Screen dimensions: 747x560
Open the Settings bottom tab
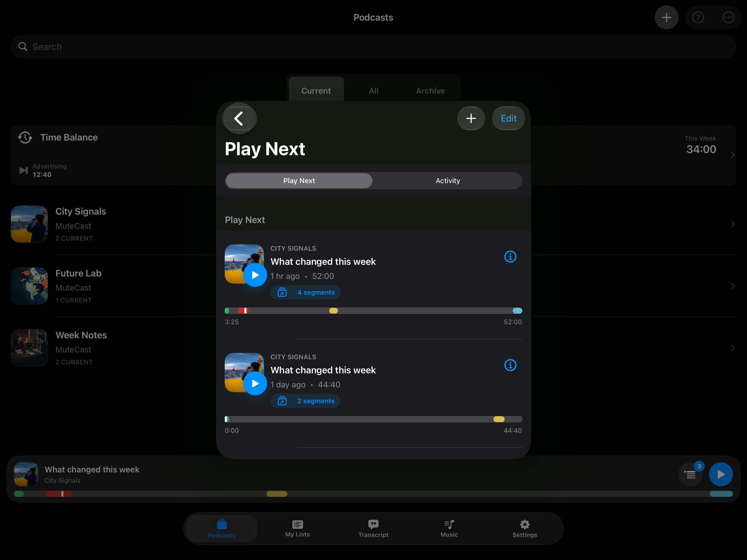525,529
